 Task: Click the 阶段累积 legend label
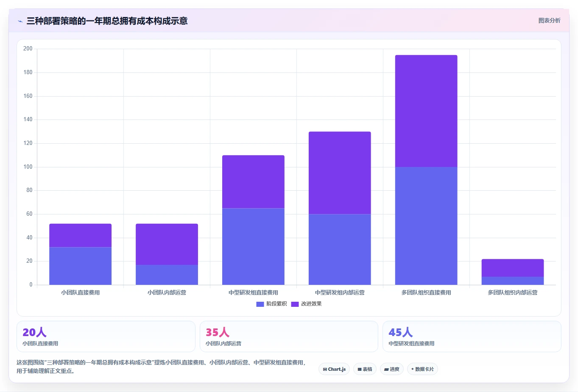pos(276,304)
